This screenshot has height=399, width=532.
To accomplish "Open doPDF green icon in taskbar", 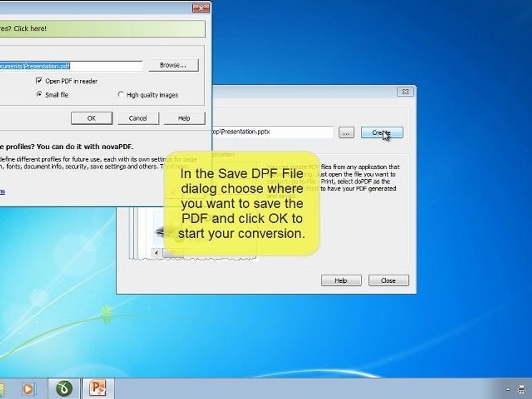I will pyautogui.click(x=64, y=388).
